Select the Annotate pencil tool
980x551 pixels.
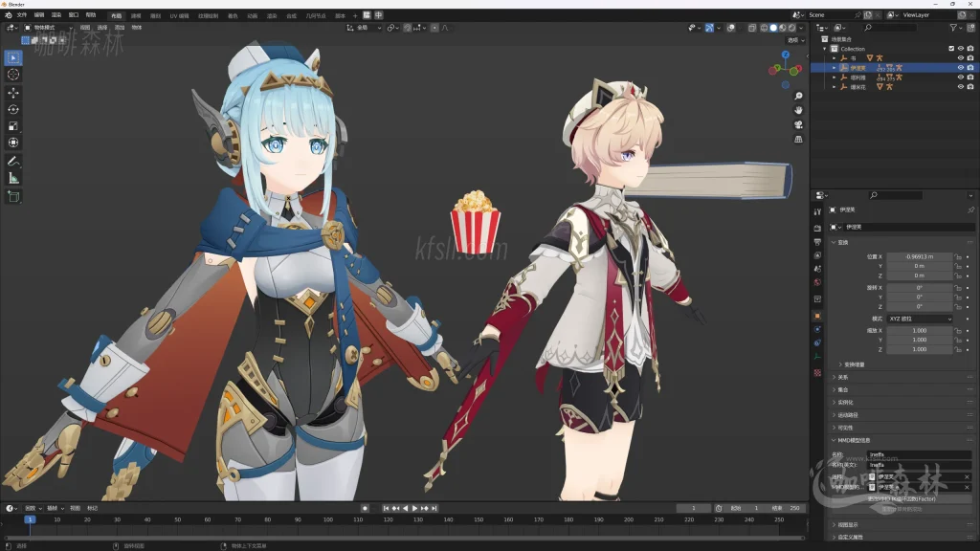[13, 161]
